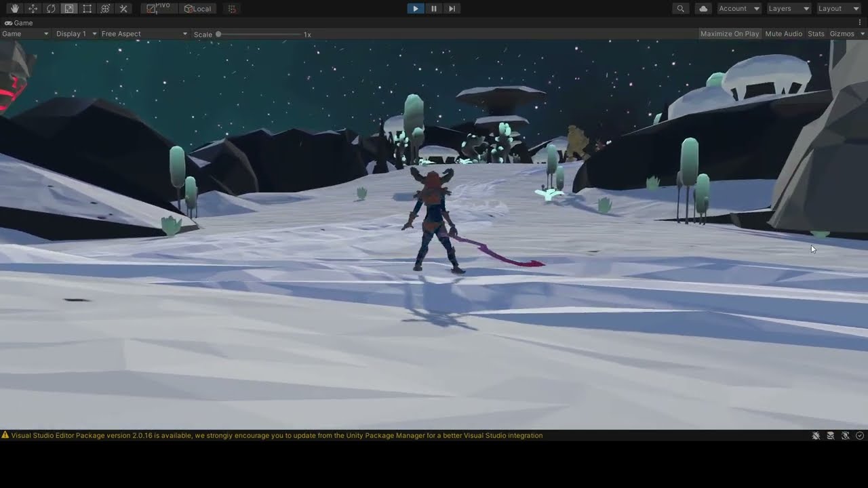Click the Pause button
The width and height of the screenshot is (868, 488).
coord(434,9)
